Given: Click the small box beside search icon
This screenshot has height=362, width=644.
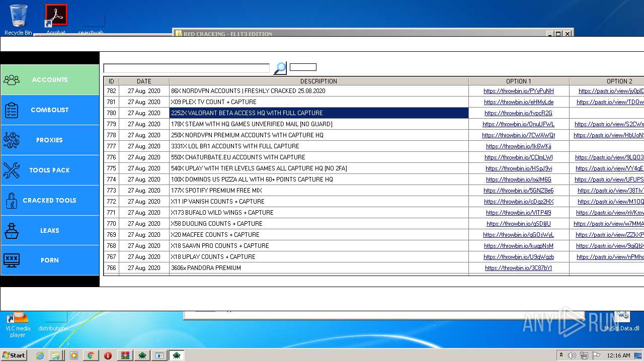Looking at the screenshot, I should (x=303, y=67).
